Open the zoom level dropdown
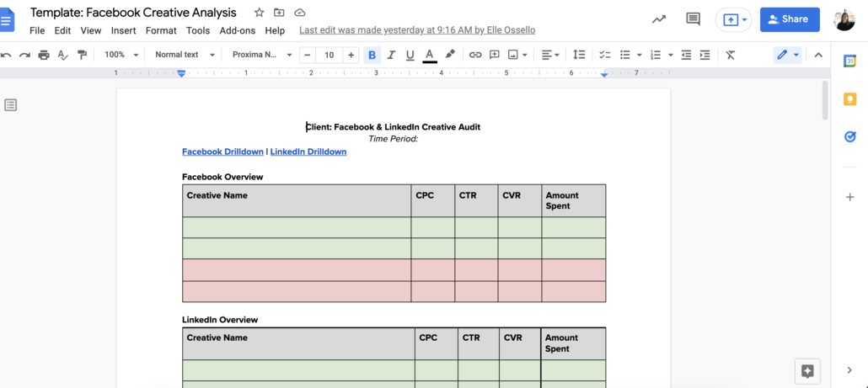 (x=121, y=55)
